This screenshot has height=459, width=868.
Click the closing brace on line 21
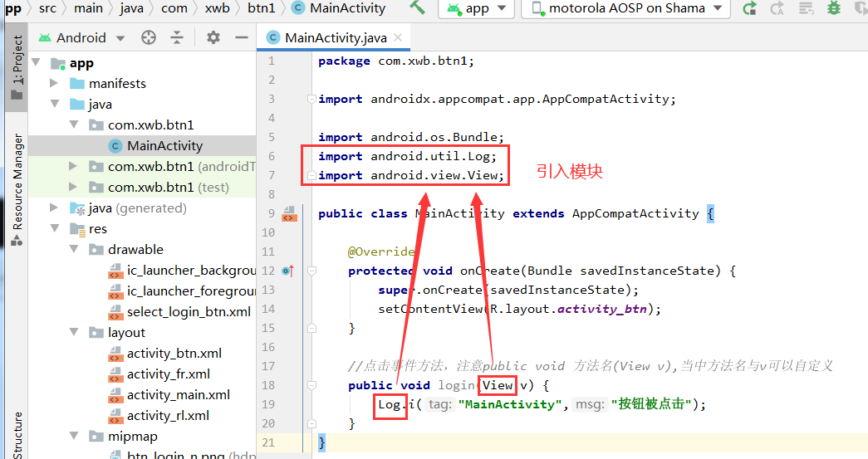[x=321, y=443]
